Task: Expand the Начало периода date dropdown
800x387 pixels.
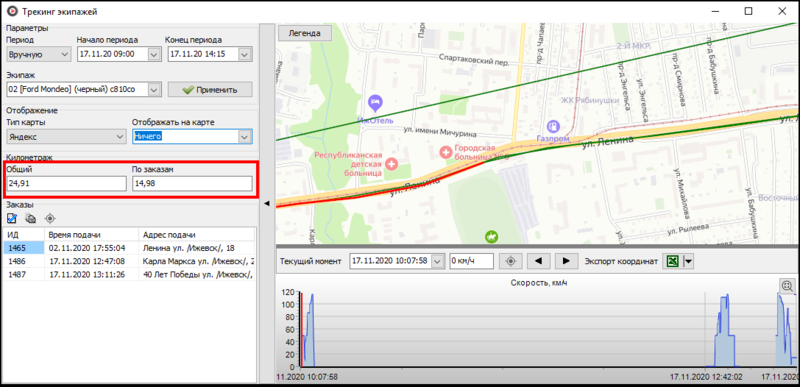Action: [154, 54]
